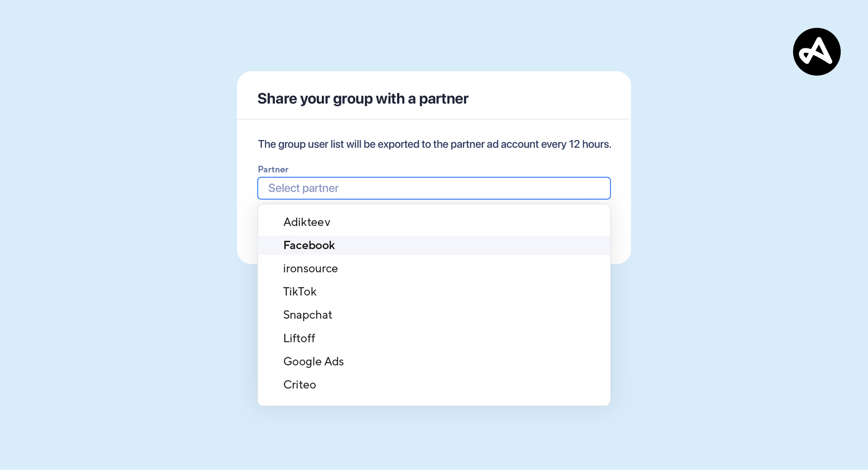Image resolution: width=868 pixels, height=470 pixels.
Task: Select Liftoff in the partner list
Action: pyautogui.click(x=299, y=338)
